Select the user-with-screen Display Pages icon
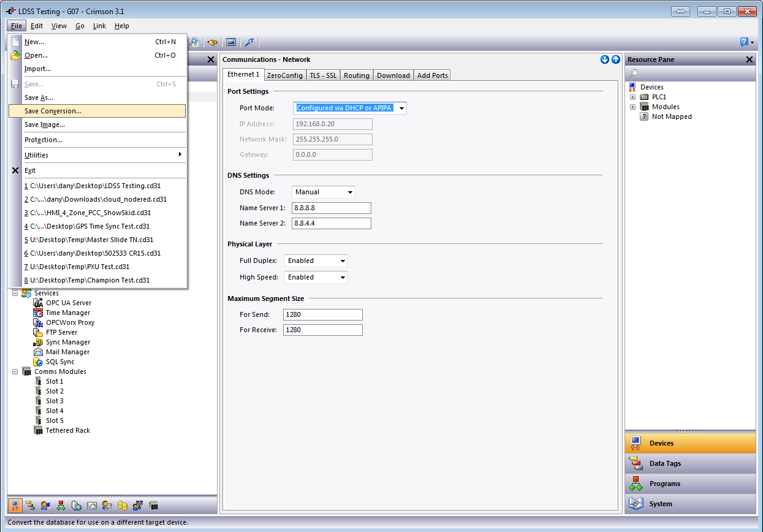The image size is (763, 532). tap(45, 506)
